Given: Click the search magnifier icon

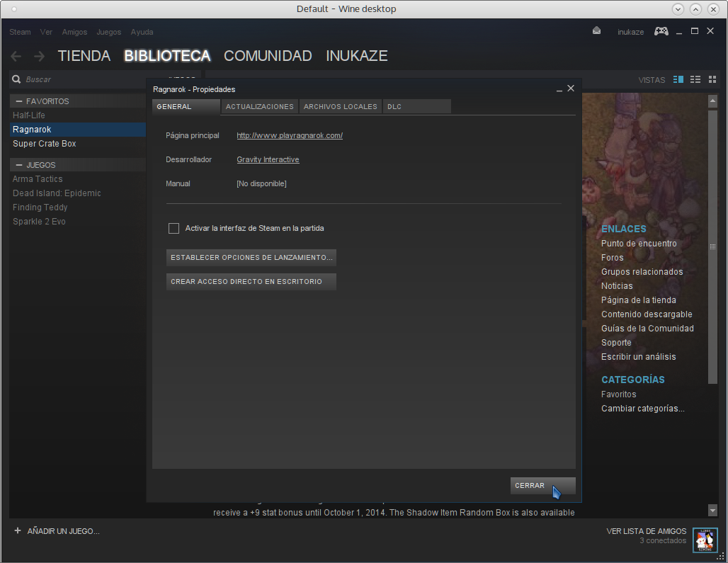Looking at the screenshot, I should pos(16,79).
